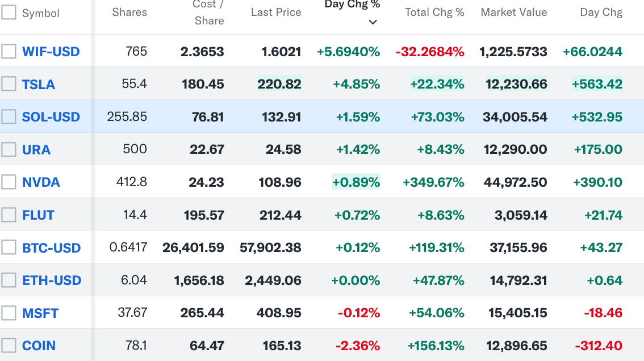Open the TSLA ticker link
The height and width of the screenshot is (361, 644).
point(39,85)
